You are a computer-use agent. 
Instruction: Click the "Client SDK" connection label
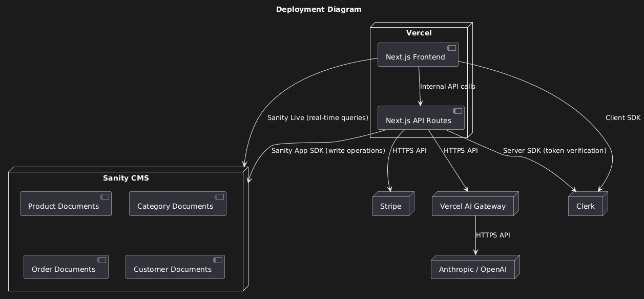(x=622, y=117)
